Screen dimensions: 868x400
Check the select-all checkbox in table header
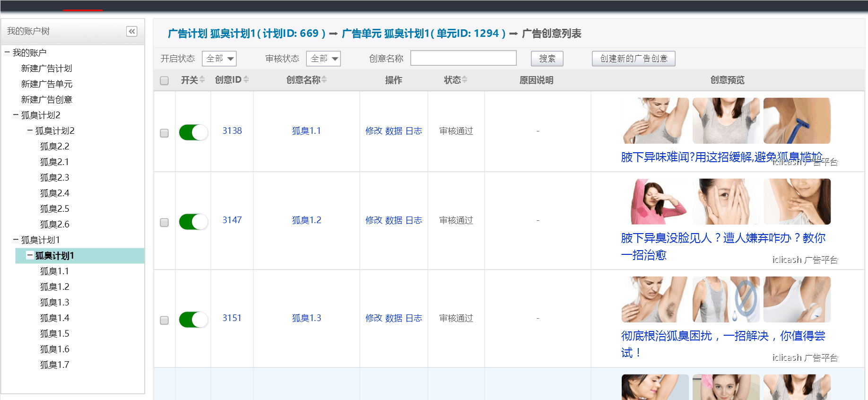pos(164,80)
